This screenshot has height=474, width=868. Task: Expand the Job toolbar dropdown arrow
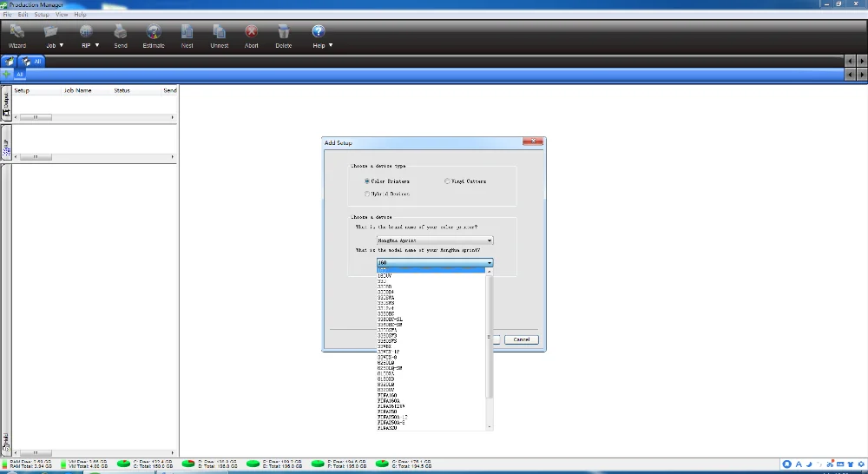[62, 45]
